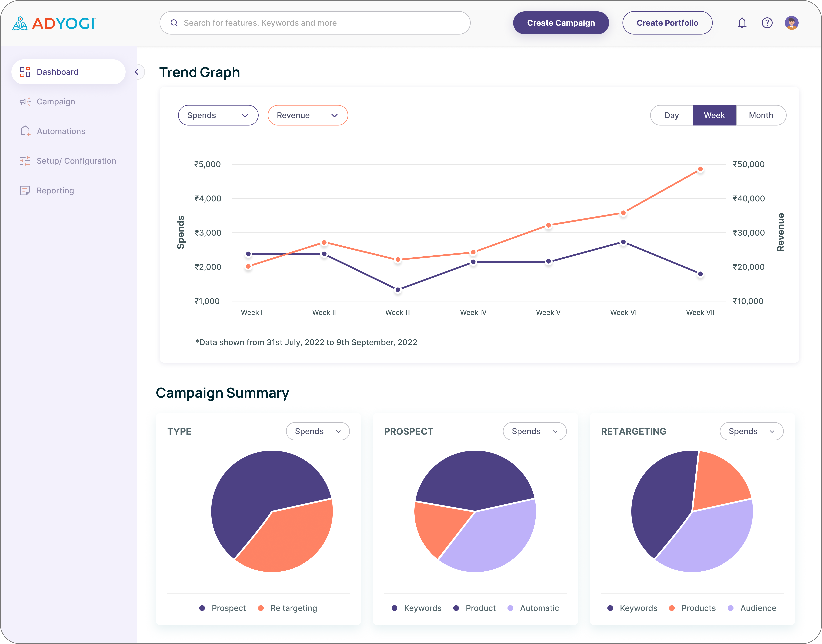The image size is (822, 644).
Task: Toggle Product legend in PROSPECT chart
Action: tap(474, 608)
